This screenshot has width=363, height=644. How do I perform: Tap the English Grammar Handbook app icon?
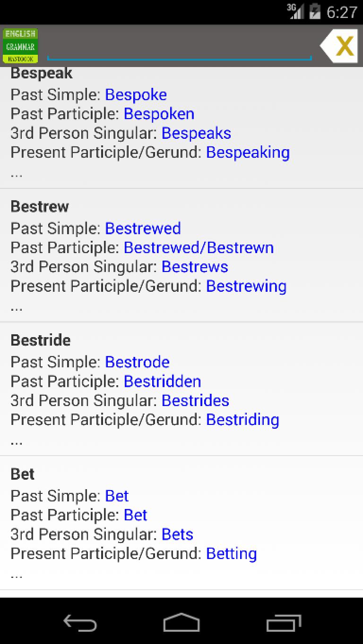point(20,46)
